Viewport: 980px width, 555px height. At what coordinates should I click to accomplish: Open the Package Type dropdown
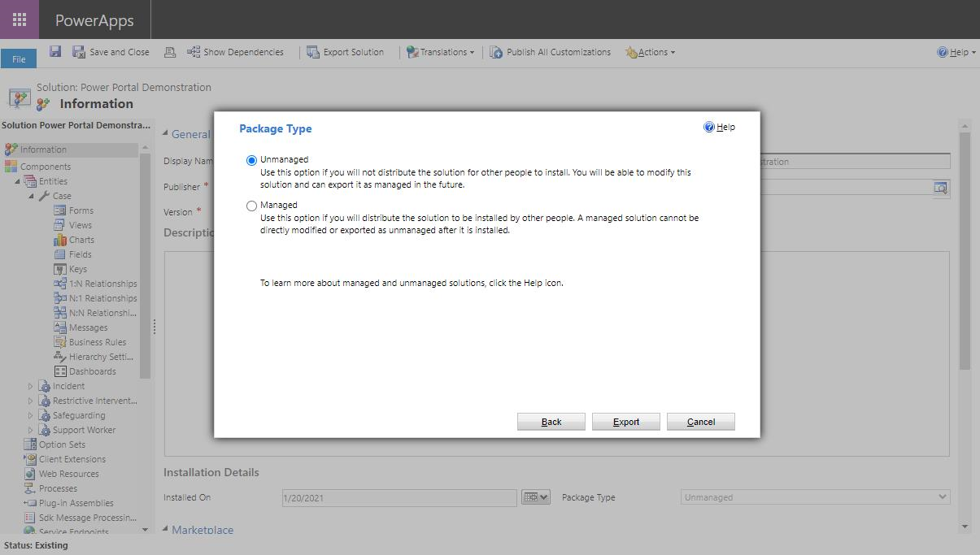coord(815,497)
